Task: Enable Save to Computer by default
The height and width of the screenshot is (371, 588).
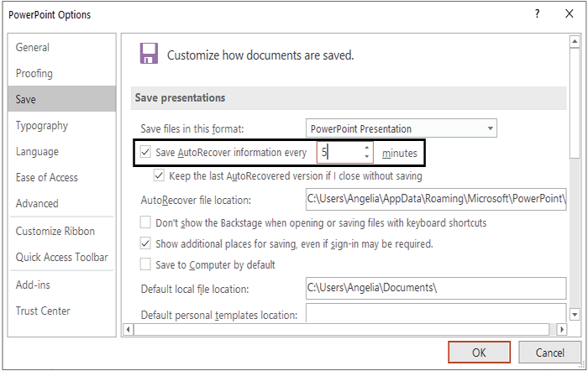Action: point(145,264)
